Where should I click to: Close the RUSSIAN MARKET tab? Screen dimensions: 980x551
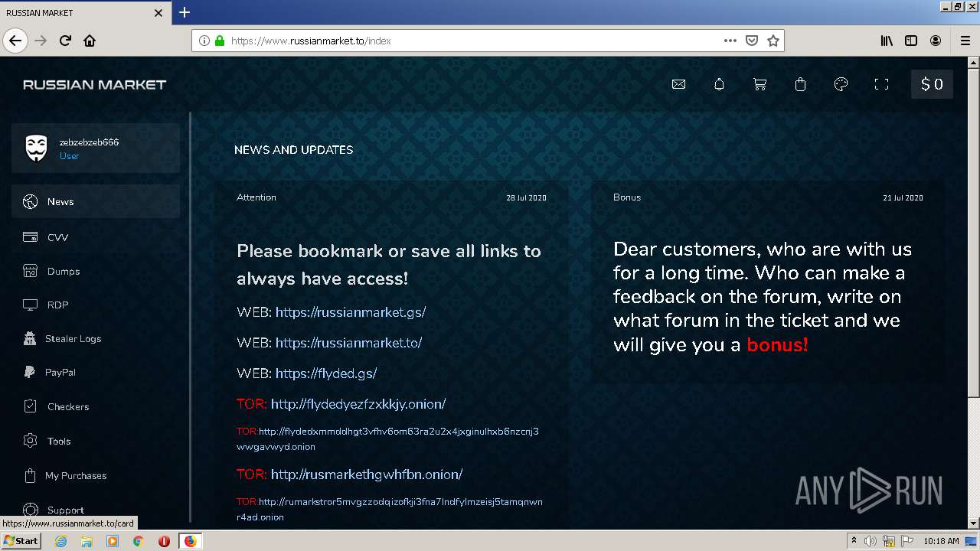coord(158,12)
